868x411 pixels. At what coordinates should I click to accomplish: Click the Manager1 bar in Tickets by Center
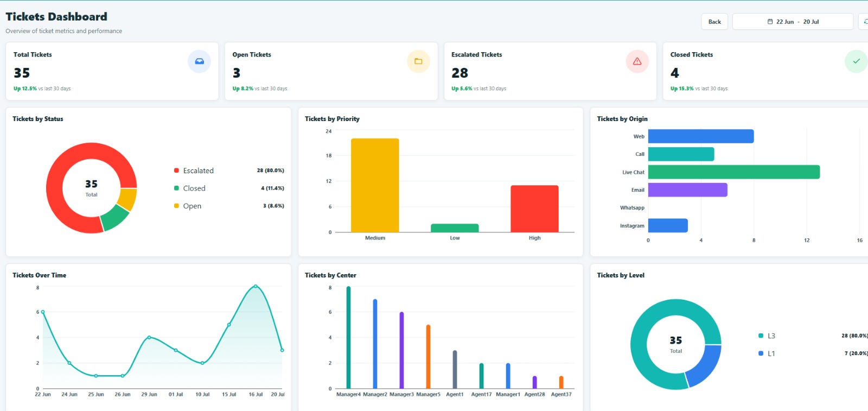coord(508,376)
